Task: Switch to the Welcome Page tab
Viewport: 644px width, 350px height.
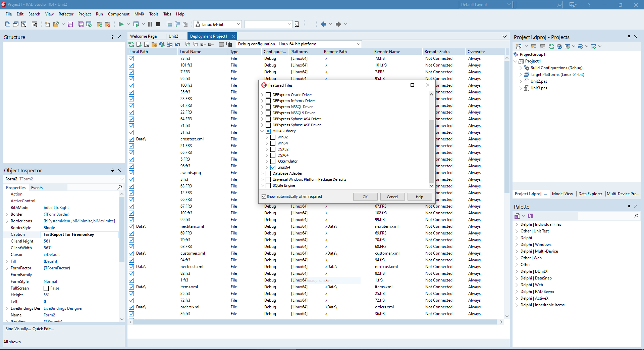Action: 144,36
